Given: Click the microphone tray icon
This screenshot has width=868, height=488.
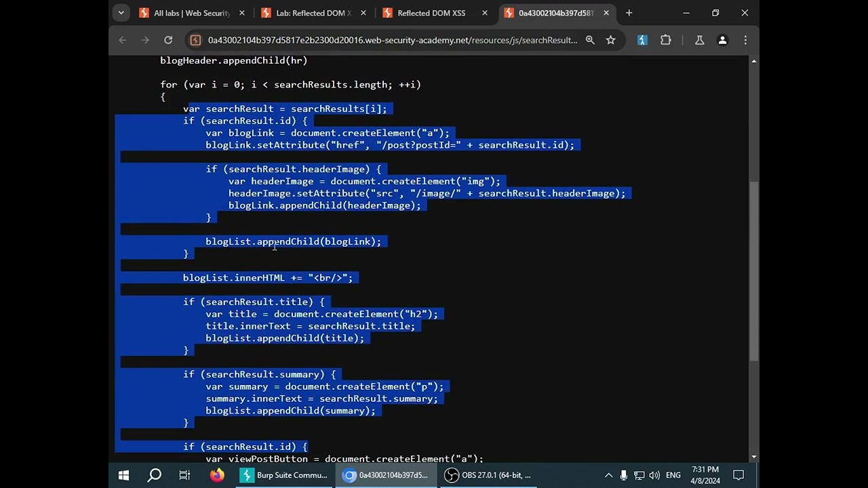Looking at the screenshot, I should pos(624,475).
